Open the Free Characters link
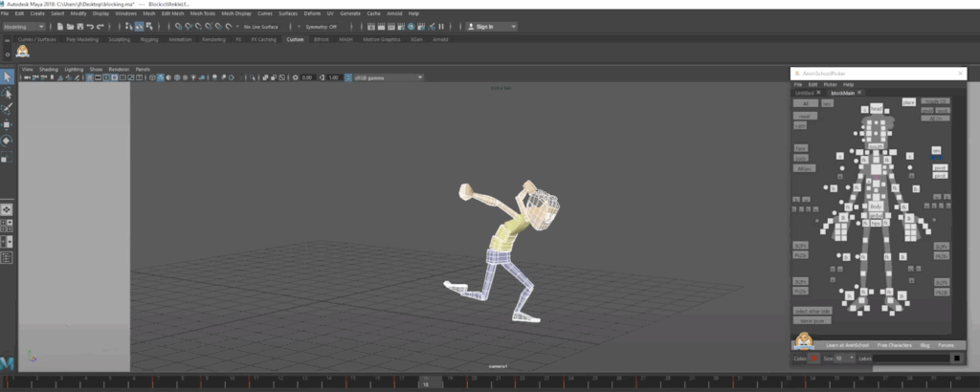980x392 pixels. pos(895,345)
